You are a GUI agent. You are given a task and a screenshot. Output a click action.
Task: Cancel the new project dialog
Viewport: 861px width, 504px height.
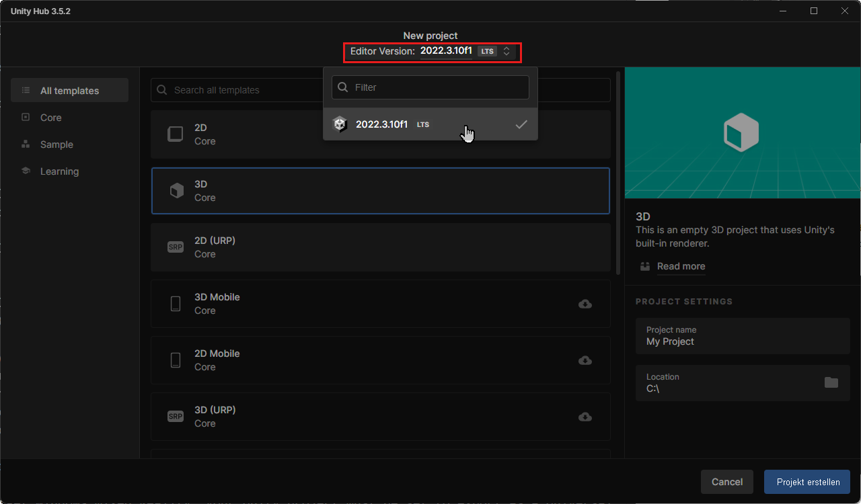pyautogui.click(x=726, y=482)
